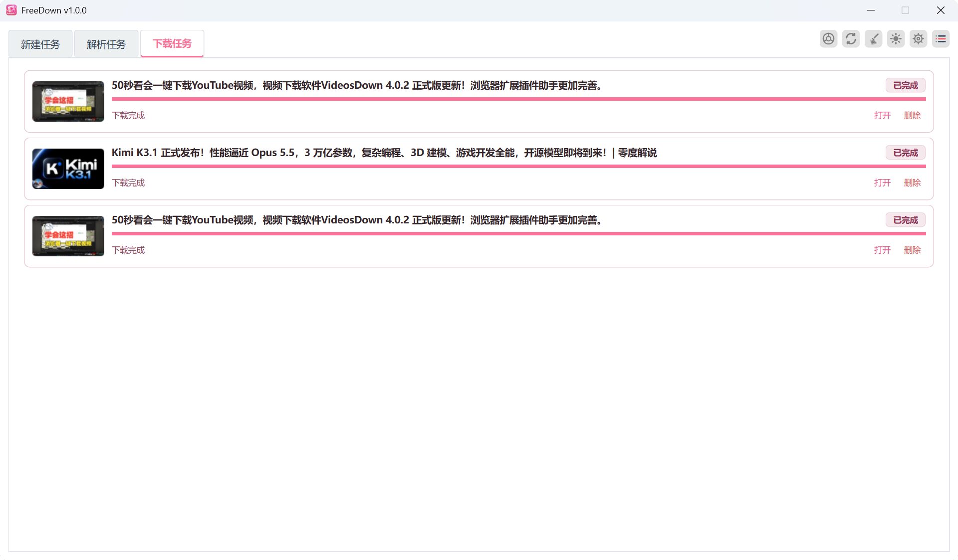The image size is (958, 560).
Task: Click the Kimi K3.1 task title text
Action: pos(384,153)
